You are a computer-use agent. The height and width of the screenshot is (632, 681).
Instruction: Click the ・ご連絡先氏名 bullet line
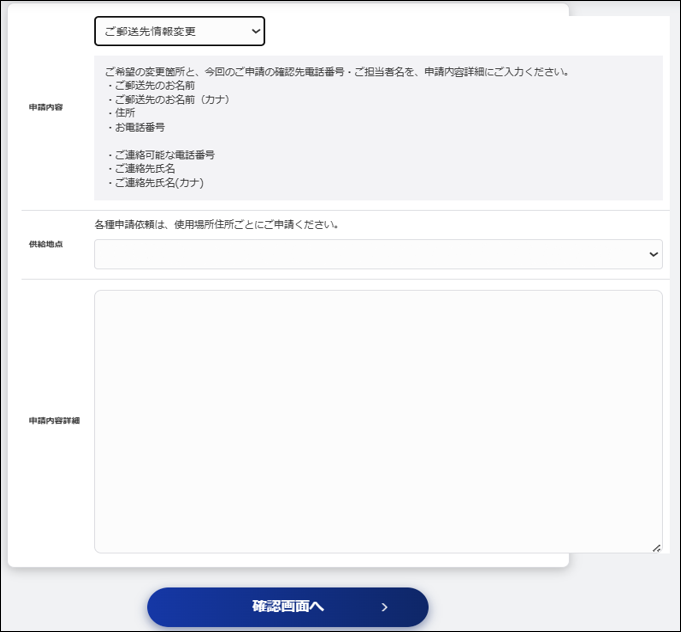point(140,169)
